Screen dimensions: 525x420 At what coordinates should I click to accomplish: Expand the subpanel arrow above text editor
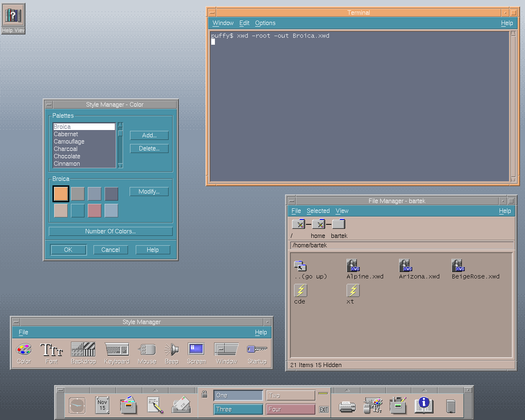tap(155, 390)
